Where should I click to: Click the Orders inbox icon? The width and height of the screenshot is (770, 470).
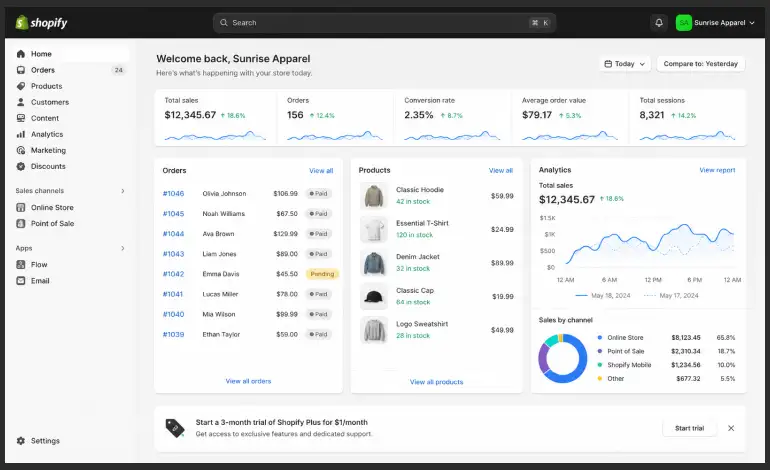tap(21, 70)
